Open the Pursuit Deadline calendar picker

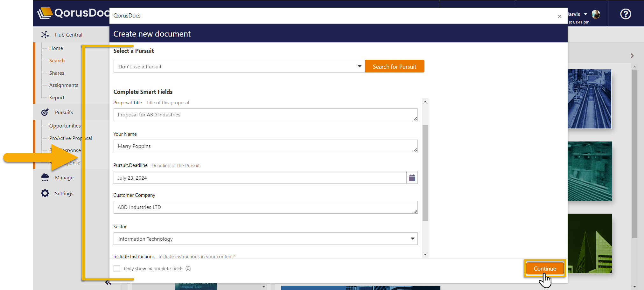coord(412,178)
